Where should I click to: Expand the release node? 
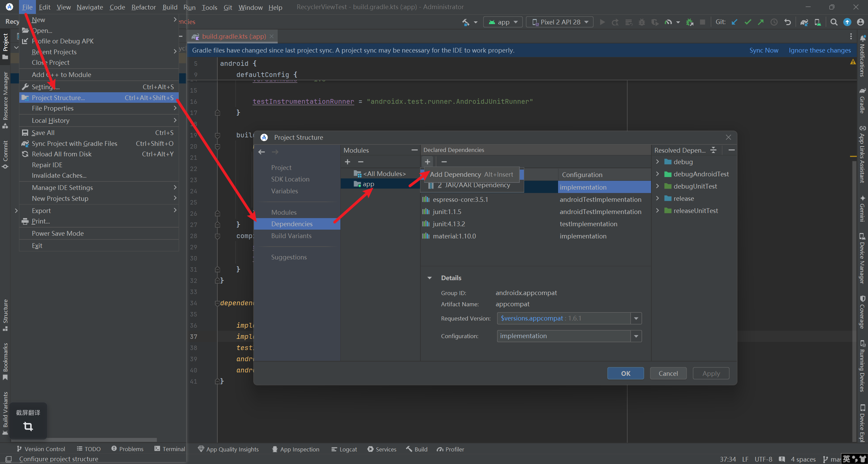point(657,198)
